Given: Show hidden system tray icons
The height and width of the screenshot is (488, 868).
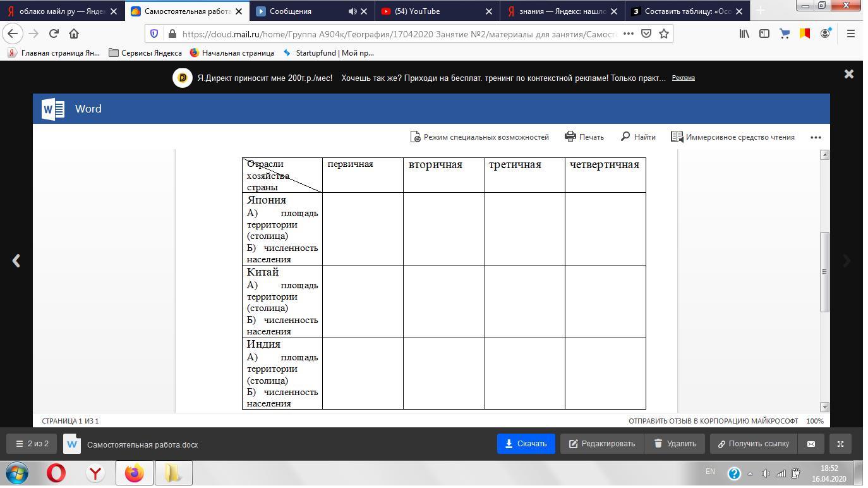Looking at the screenshot, I should pos(750,473).
